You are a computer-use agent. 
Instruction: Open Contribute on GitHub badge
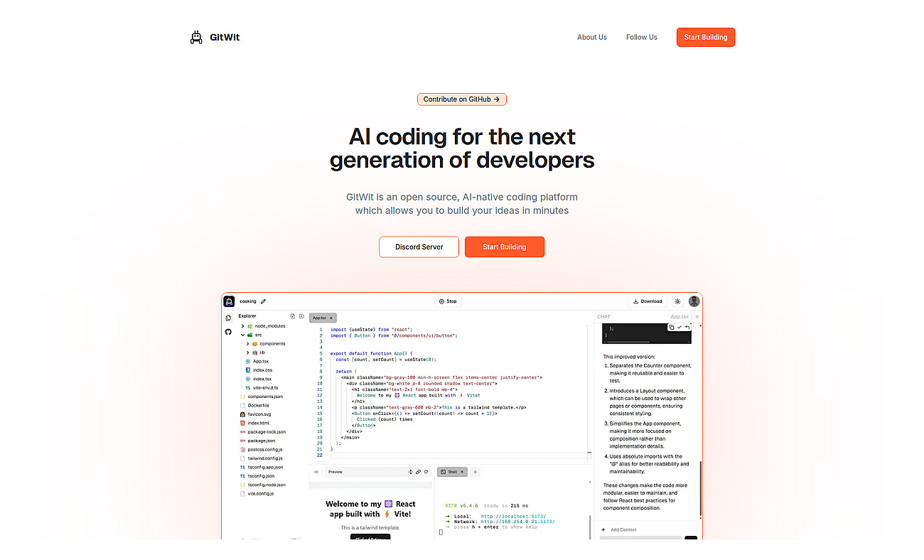(x=462, y=99)
